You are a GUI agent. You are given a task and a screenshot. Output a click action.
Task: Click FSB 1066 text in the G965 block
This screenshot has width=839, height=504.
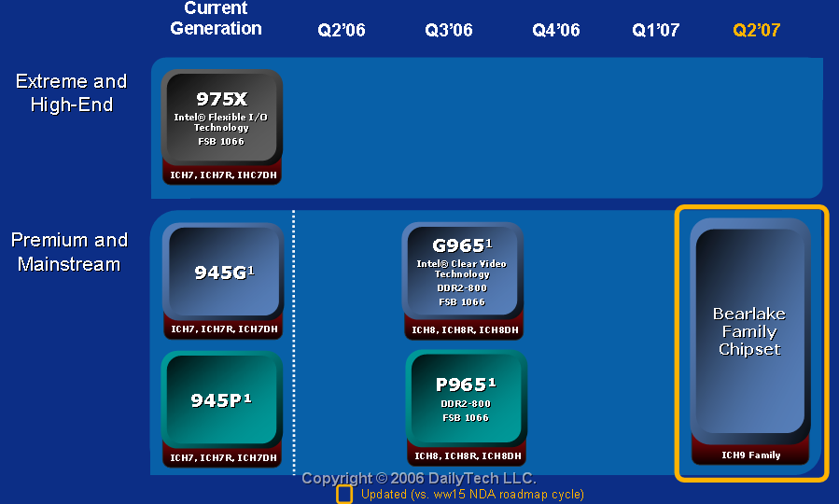[x=462, y=302]
